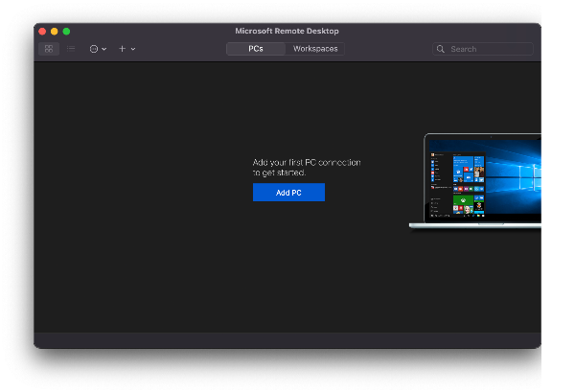Switch to the Workspaces tab
Image resolution: width=575 pixels, height=392 pixels.
(315, 49)
